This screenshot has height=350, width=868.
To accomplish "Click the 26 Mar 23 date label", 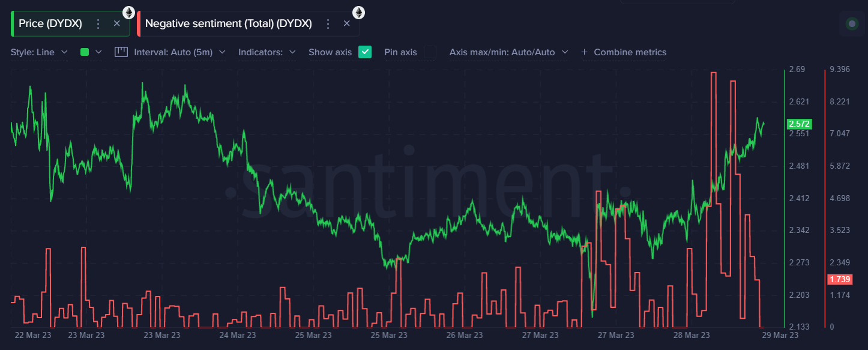I will pyautogui.click(x=465, y=336).
